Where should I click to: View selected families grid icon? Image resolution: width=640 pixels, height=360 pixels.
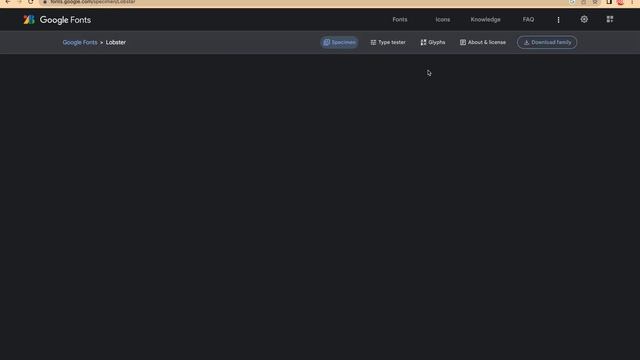tap(610, 19)
